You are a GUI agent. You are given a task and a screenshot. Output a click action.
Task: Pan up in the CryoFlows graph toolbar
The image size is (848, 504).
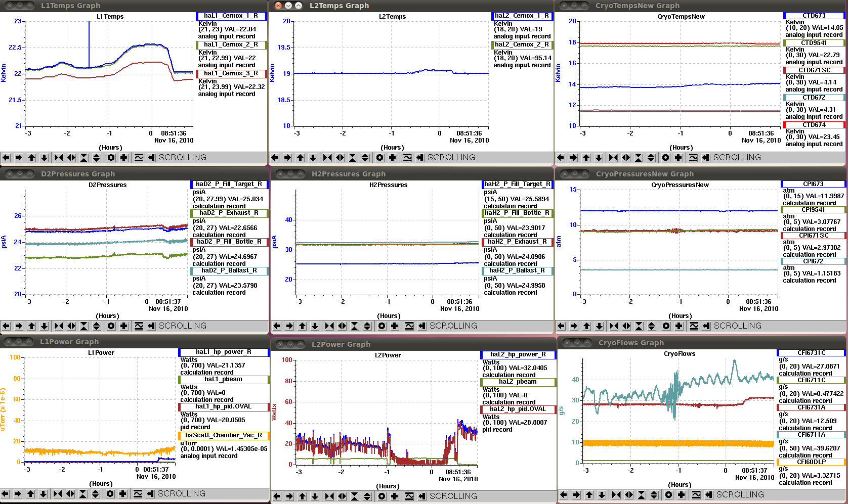589,495
